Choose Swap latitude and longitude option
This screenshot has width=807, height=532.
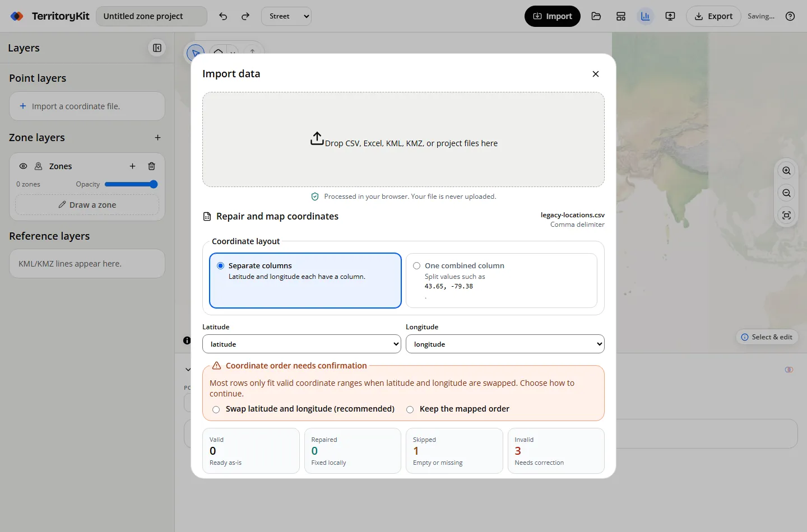pyautogui.click(x=216, y=410)
